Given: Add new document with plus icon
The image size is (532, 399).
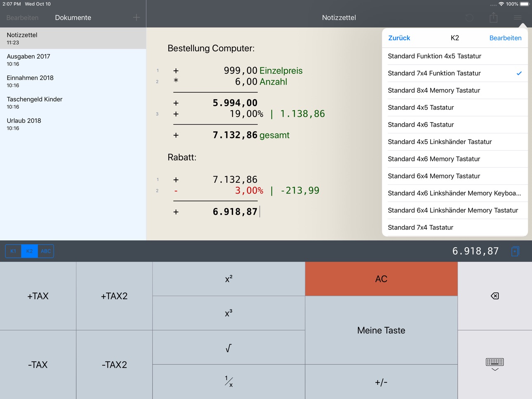Looking at the screenshot, I should [x=137, y=17].
